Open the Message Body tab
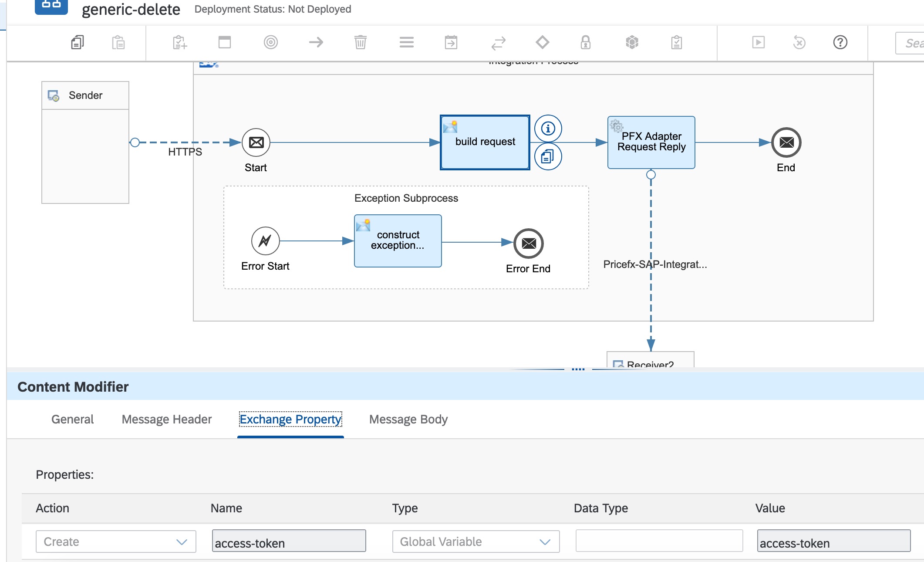The height and width of the screenshot is (562, 924). point(408,419)
